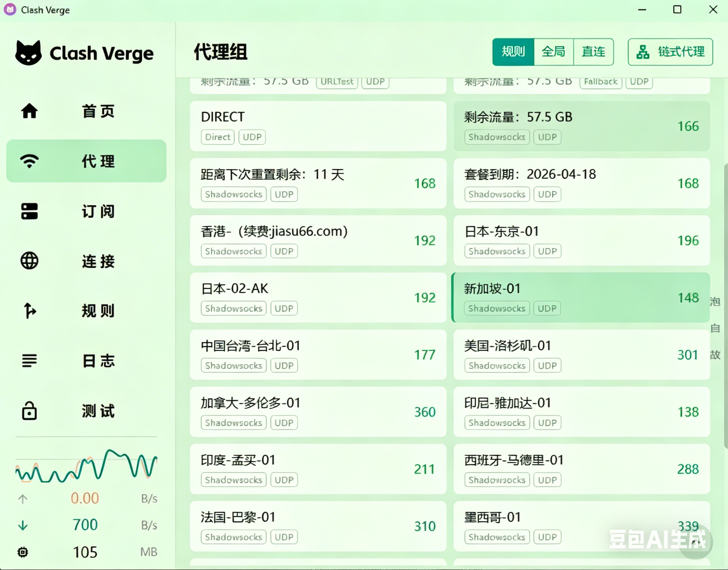
Task: Switch to 全局 global mode
Action: [x=553, y=52]
